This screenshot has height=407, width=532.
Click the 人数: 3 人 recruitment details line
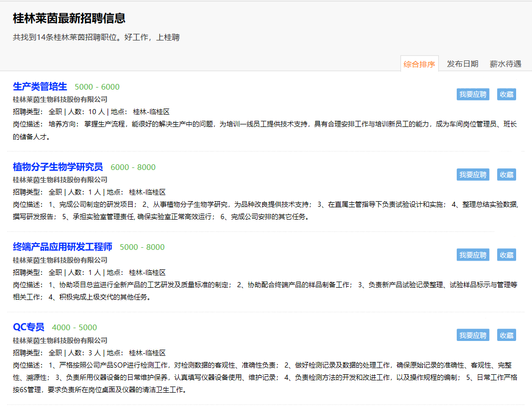click(x=89, y=353)
